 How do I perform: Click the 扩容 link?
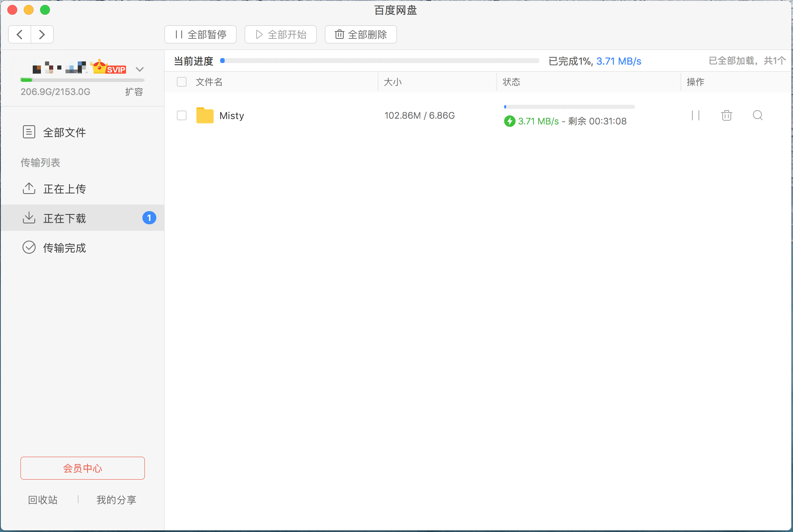134,92
